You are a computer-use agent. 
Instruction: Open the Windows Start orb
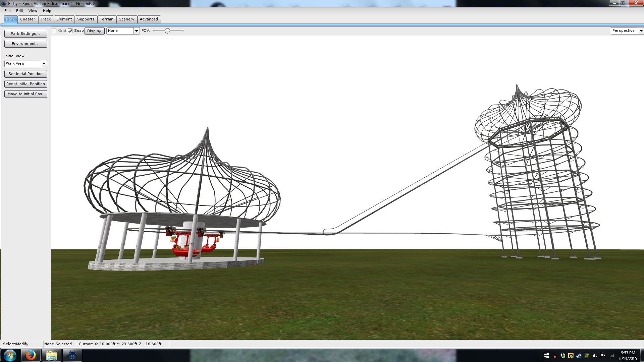click(x=10, y=355)
